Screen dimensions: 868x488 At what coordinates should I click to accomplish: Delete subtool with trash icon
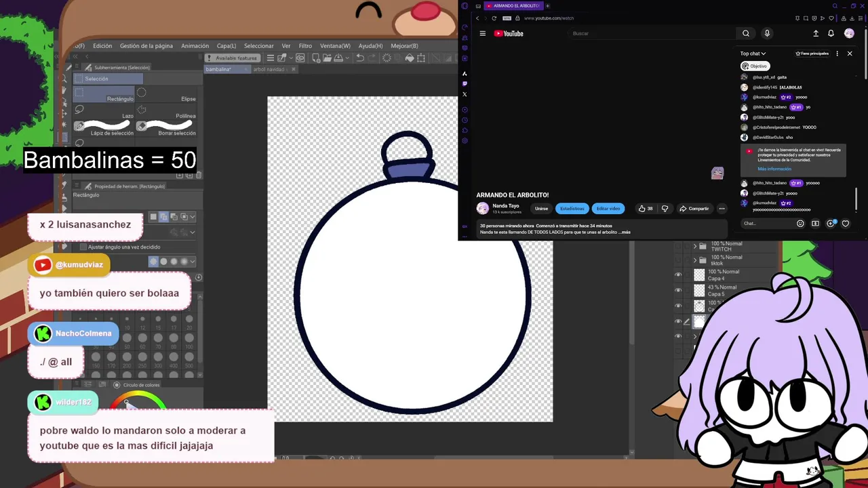199,176
